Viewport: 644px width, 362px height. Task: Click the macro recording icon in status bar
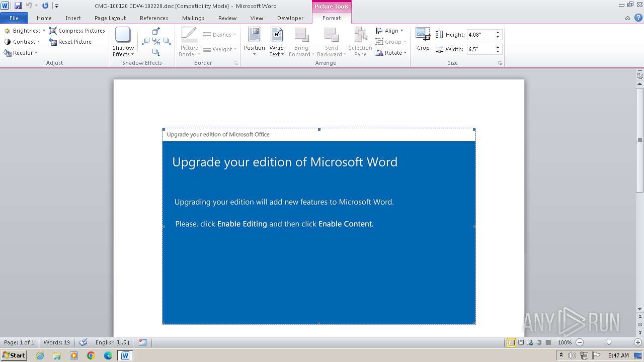[143, 342]
